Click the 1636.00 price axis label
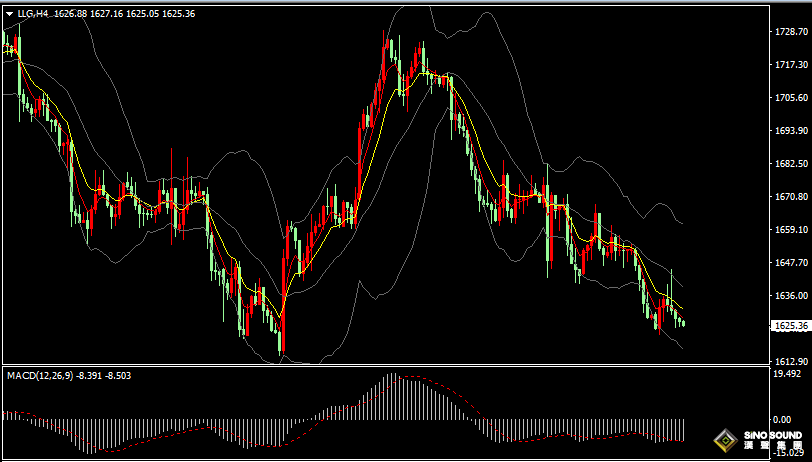The width and height of the screenshot is (812, 462). (x=790, y=296)
